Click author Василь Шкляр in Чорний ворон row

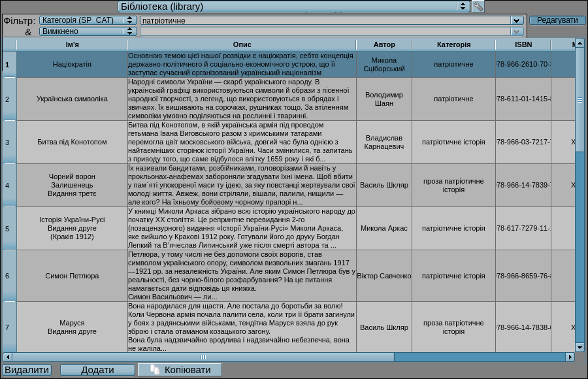(384, 186)
